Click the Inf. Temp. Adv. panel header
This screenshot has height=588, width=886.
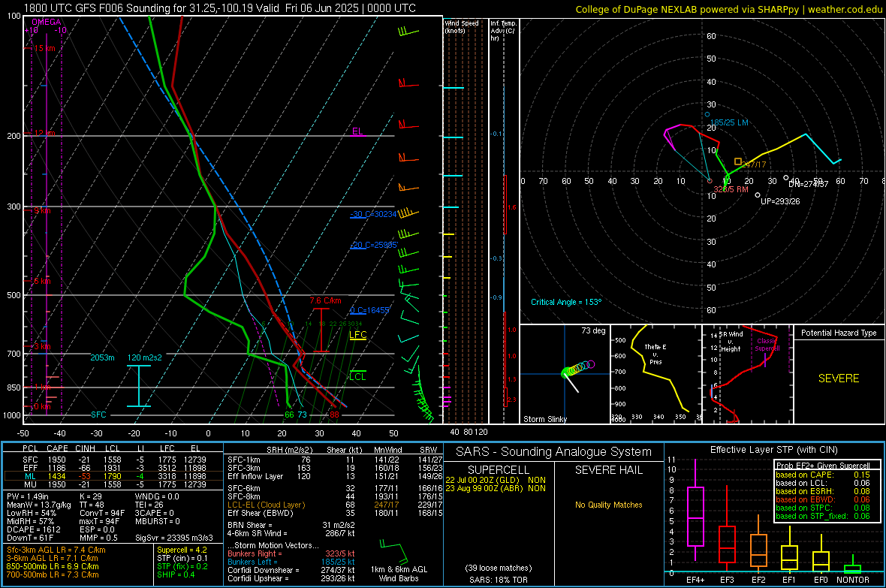pos(503,31)
